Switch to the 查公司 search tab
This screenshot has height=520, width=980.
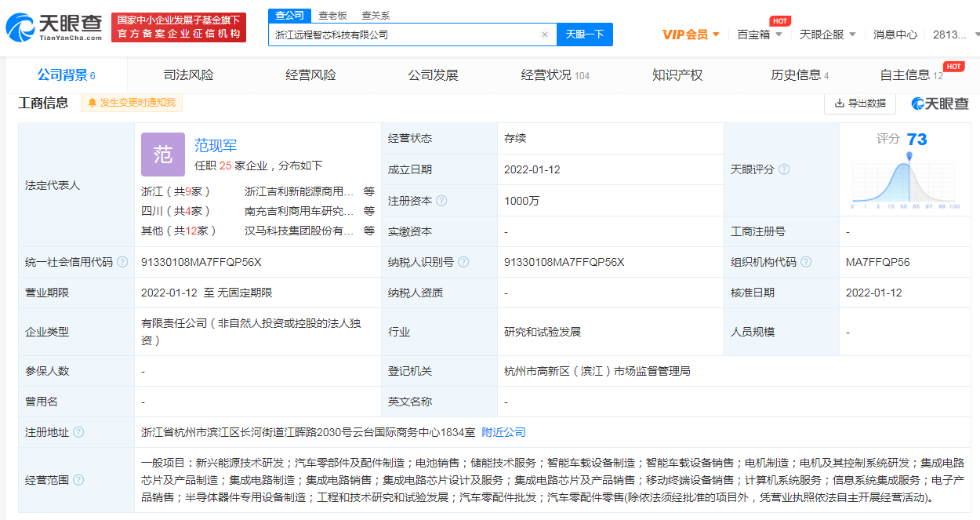pyautogui.click(x=290, y=15)
